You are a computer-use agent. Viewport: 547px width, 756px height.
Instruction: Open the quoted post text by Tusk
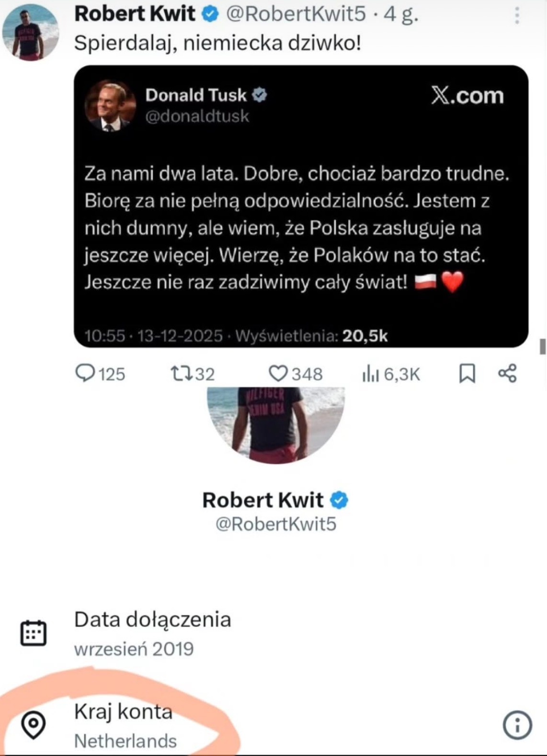296,228
